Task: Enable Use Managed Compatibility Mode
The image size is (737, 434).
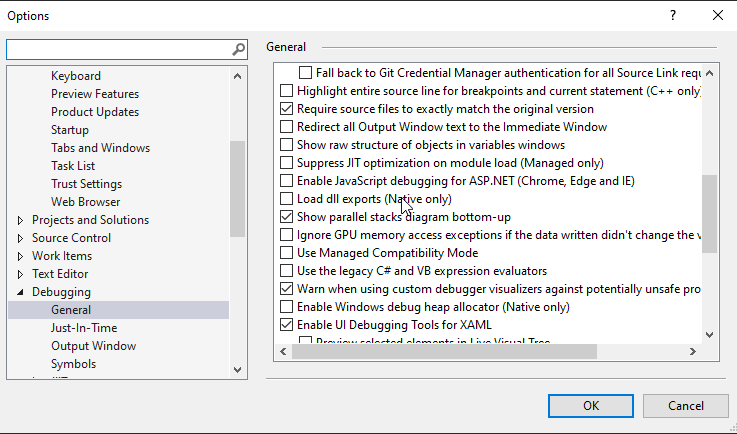Action: click(286, 253)
